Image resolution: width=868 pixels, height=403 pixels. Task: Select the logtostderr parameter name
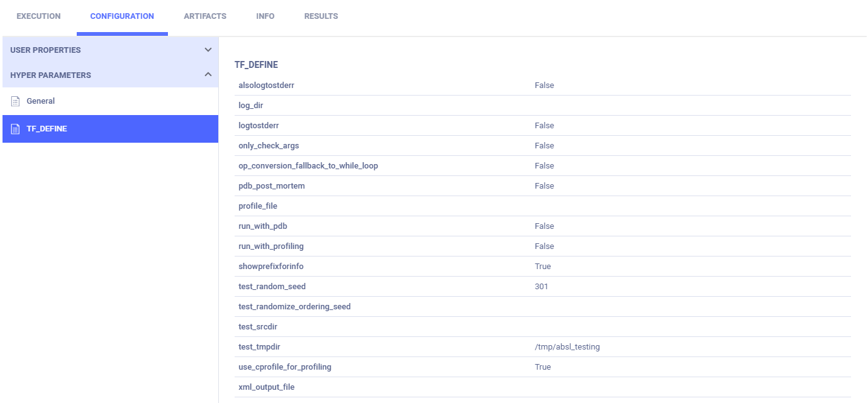[x=259, y=125]
